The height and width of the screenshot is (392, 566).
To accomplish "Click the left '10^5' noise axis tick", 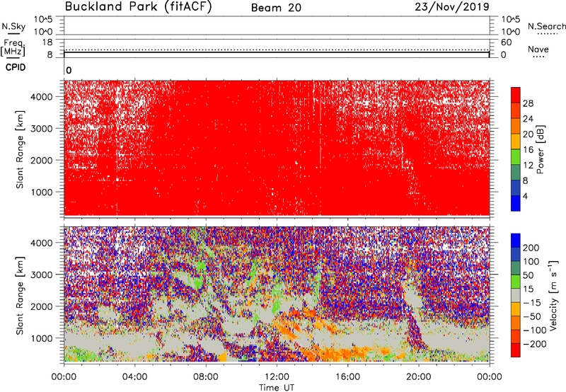I will point(44,20).
